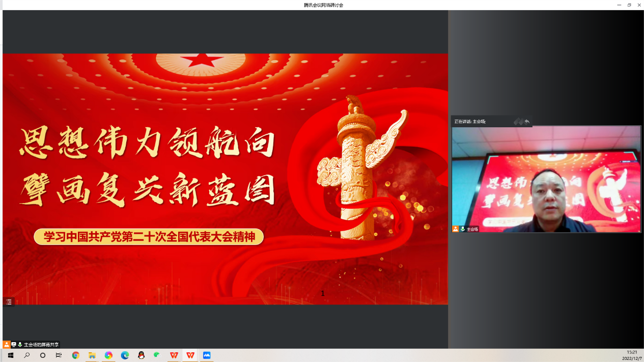Click the microphone icon on the 主会场 video tile
This screenshot has width=644, height=362.
[462, 229]
